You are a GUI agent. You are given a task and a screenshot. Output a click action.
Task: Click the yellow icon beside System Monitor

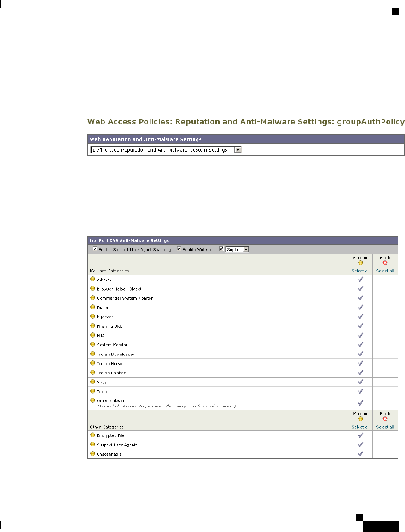click(x=93, y=344)
